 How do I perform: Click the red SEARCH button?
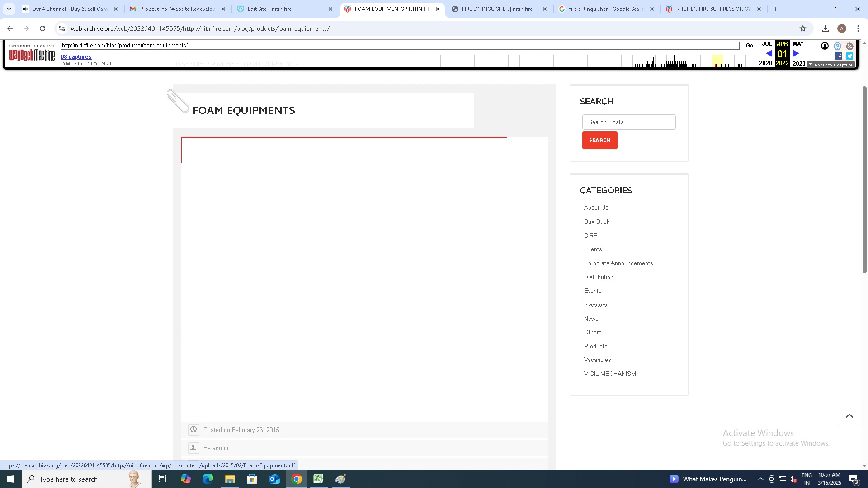click(599, 140)
